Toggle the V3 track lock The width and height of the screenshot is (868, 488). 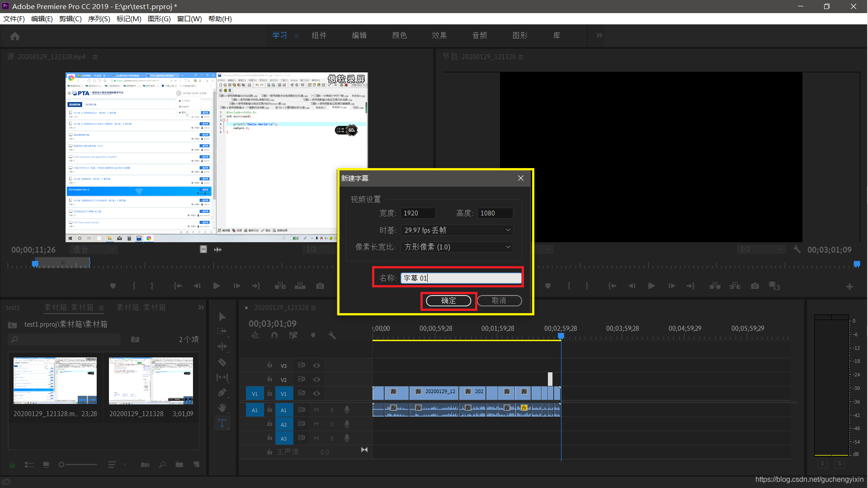[x=269, y=365]
